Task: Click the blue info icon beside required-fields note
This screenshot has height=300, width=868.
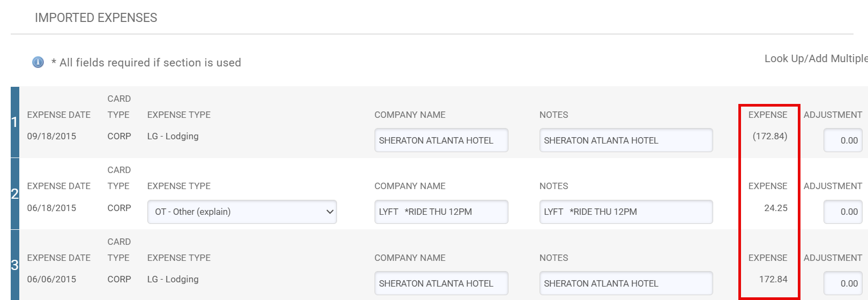Action: pyautogui.click(x=38, y=62)
